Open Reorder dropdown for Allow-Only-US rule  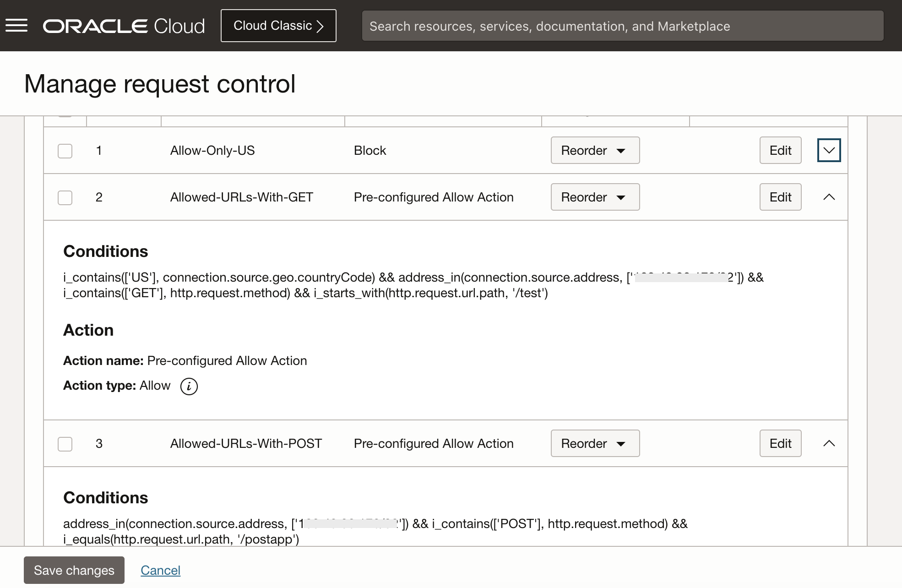pyautogui.click(x=595, y=150)
